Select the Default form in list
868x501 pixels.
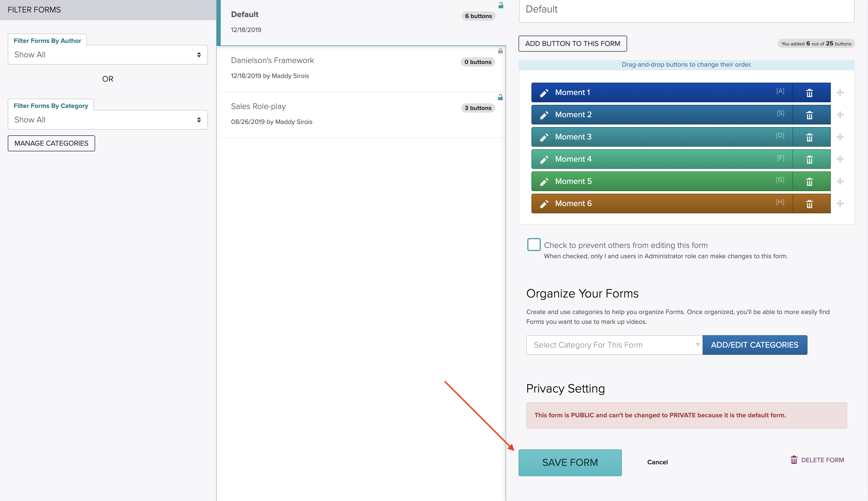pyautogui.click(x=361, y=22)
